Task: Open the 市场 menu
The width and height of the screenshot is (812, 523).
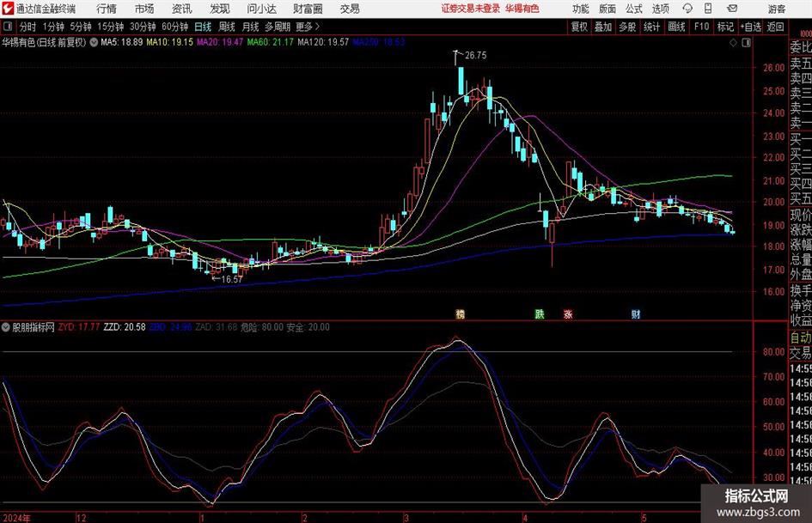Action: click(x=144, y=9)
